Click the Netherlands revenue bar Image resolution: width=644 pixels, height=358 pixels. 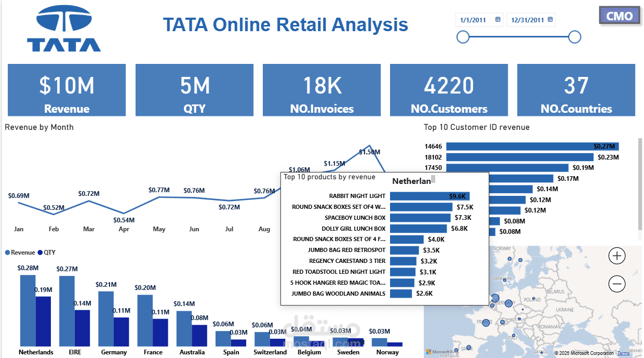28,311
